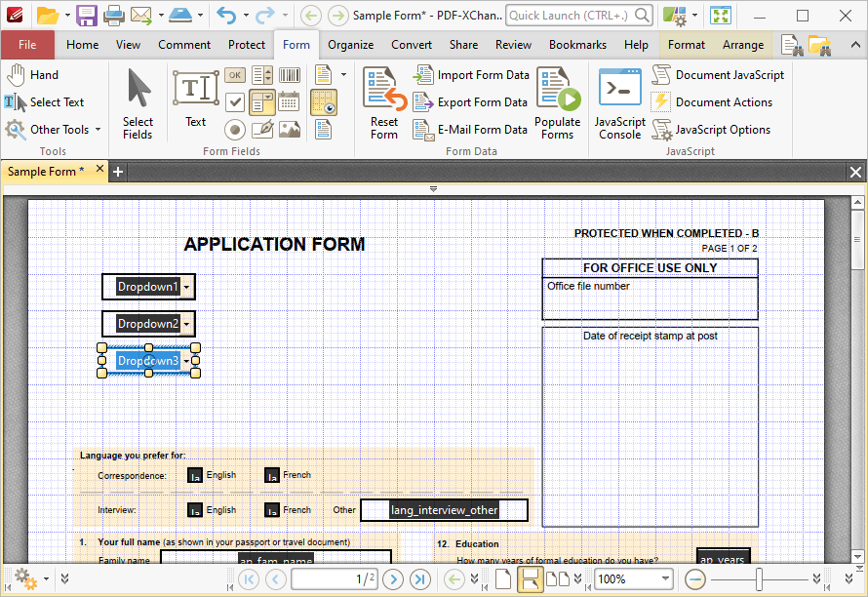Click E-Mail Form Data
The width and height of the screenshot is (868, 597).
470,130
